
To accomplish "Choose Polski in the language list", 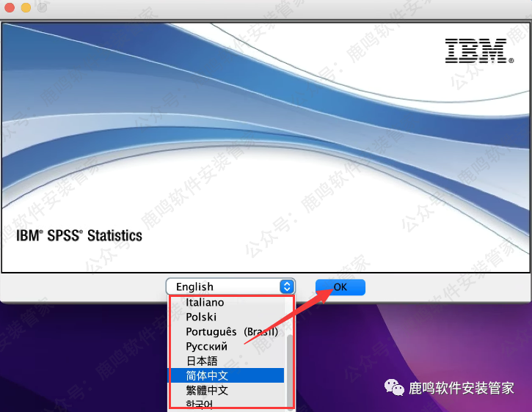I will point(201,317).
